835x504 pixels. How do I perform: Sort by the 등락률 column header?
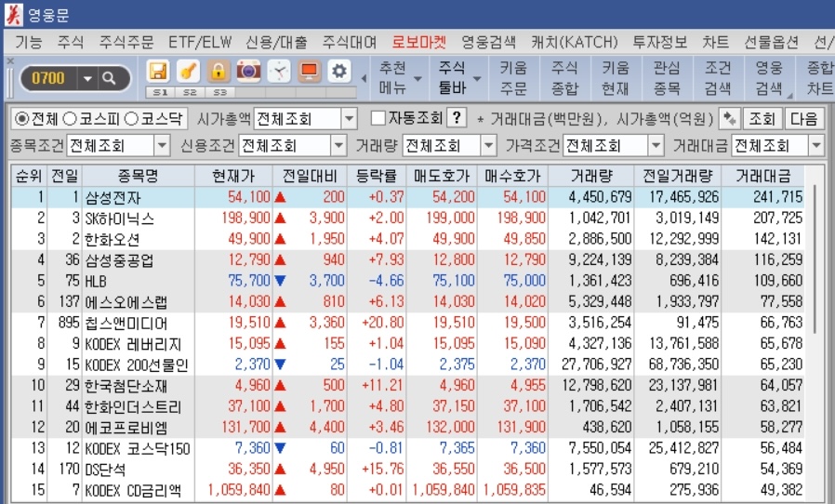point(377,175)
